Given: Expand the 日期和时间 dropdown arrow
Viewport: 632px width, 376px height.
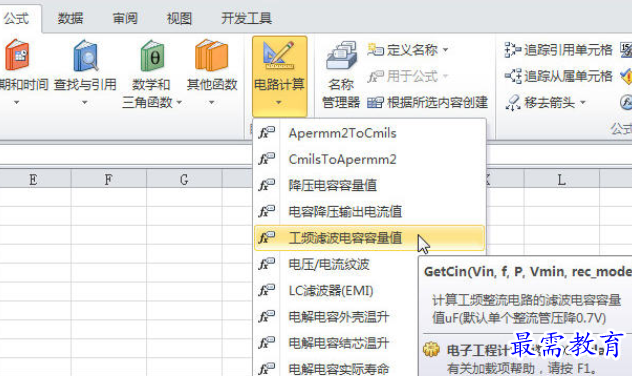Looking at the screenshot, I should click(17, 103).
